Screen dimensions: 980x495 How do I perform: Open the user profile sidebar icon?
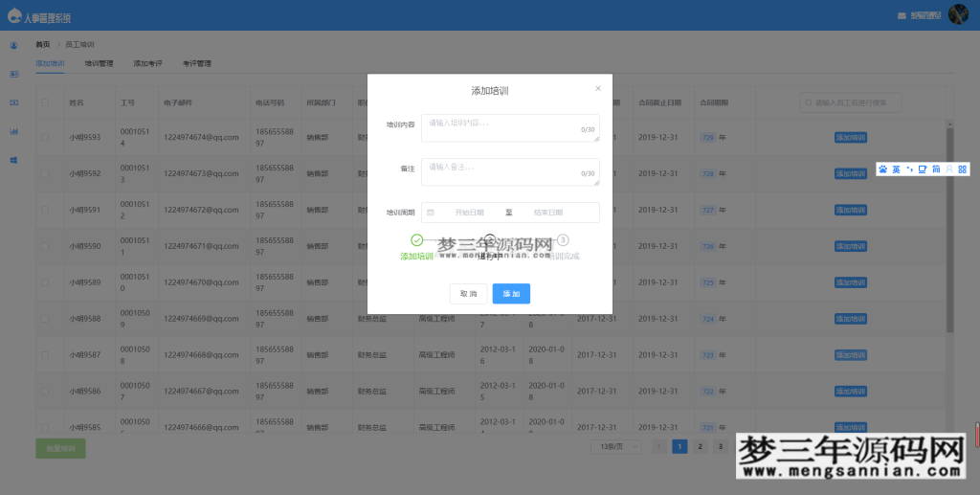13,46
